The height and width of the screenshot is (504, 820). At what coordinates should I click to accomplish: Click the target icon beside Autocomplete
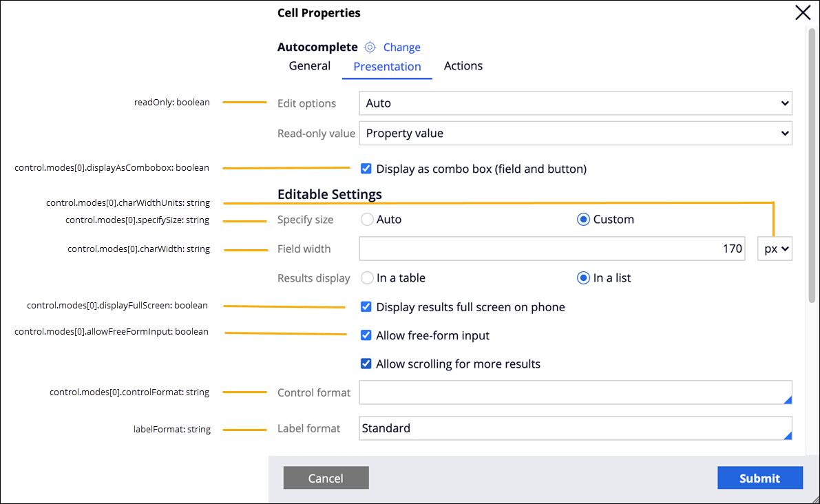(x=370, y=48)
